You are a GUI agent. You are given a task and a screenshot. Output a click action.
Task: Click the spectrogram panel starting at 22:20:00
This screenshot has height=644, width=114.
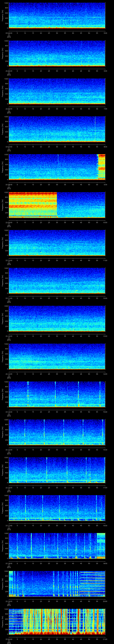click(57, 621)
